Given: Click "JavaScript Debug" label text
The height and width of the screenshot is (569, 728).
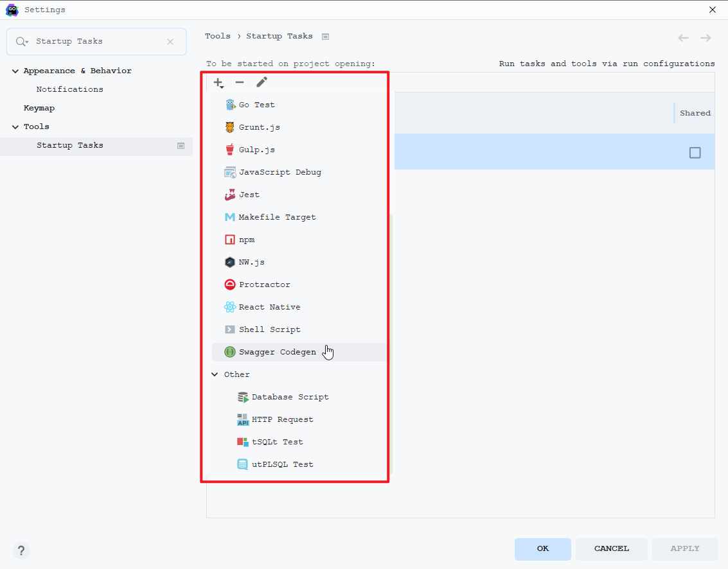Looking at the screenshot, I should coord(280,172).
